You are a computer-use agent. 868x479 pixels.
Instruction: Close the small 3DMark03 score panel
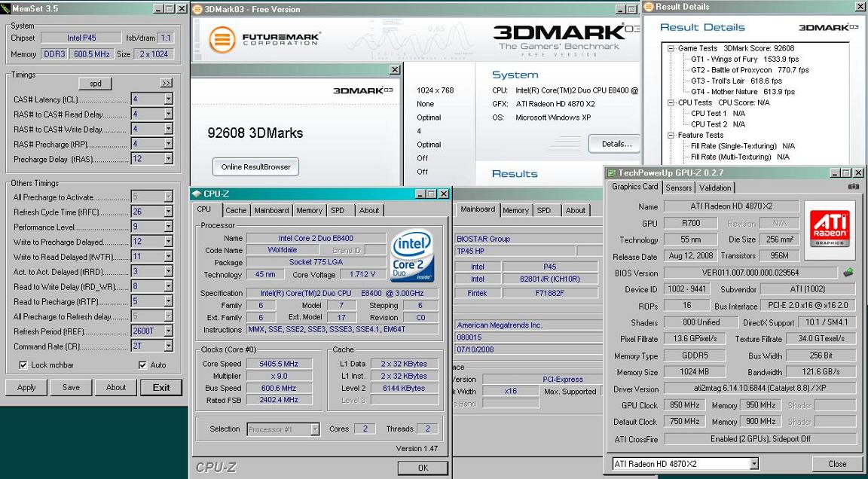395,70
